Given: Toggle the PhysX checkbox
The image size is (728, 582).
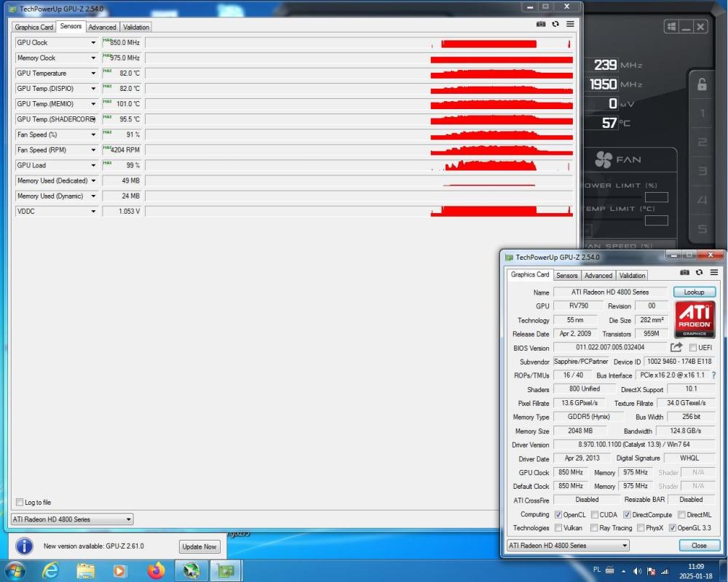Looking at the screenshot, I should (x=641, y=527).
